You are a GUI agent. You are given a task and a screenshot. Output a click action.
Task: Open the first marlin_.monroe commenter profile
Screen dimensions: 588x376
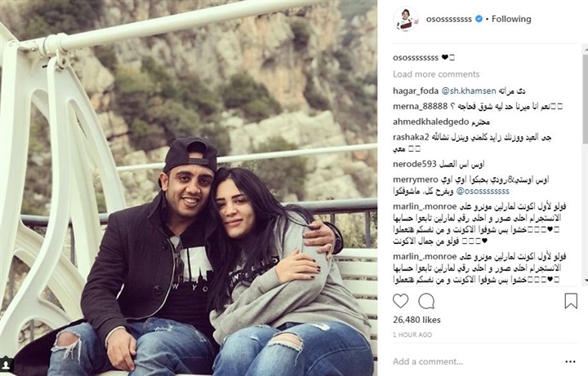[425, 206]
